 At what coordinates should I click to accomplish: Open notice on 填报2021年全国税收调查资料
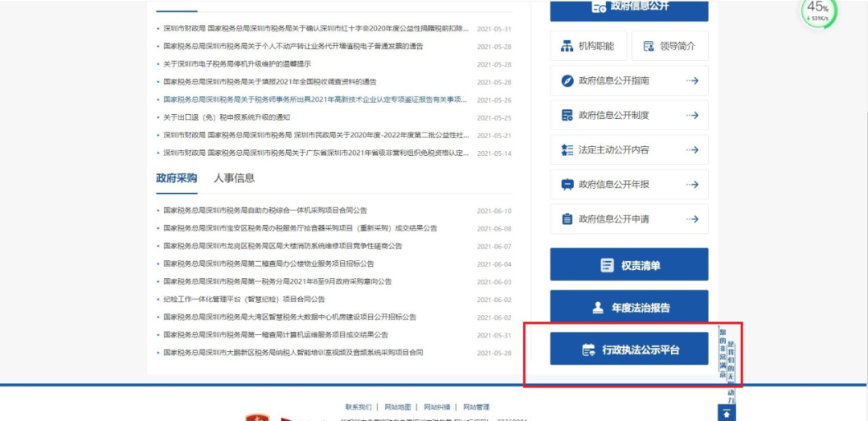point(269,82)
